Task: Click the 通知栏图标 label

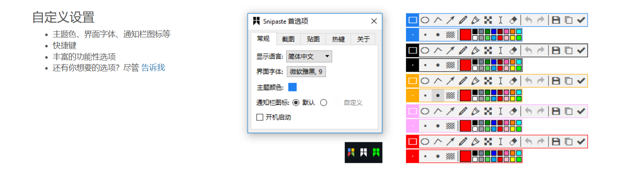Action: click(273, 103)
